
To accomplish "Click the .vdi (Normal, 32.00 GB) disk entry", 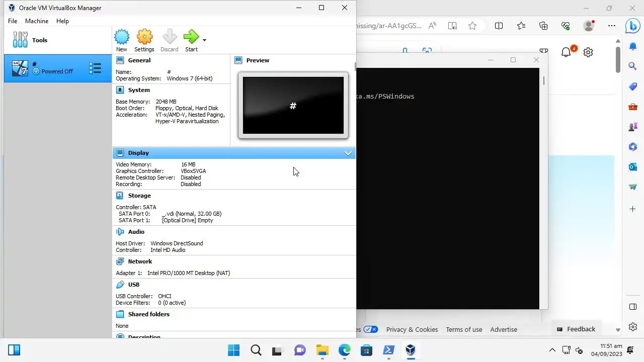I will [x=192, y=214].
